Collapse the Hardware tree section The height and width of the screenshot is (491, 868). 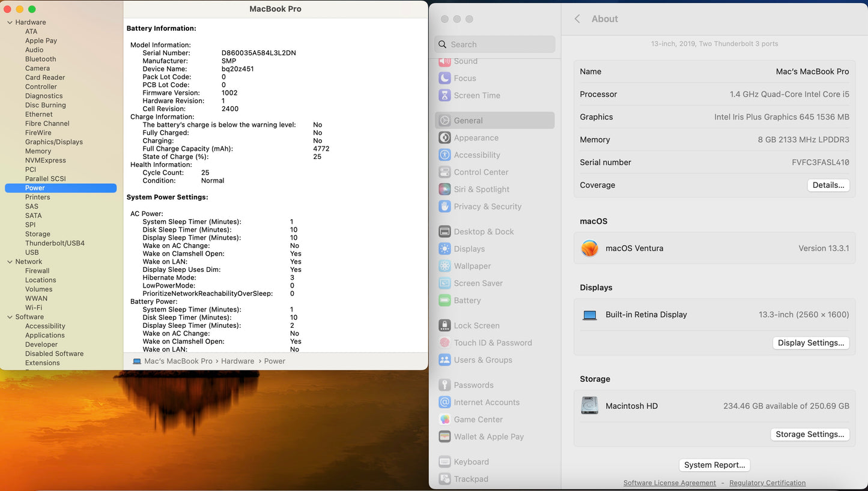10,23
